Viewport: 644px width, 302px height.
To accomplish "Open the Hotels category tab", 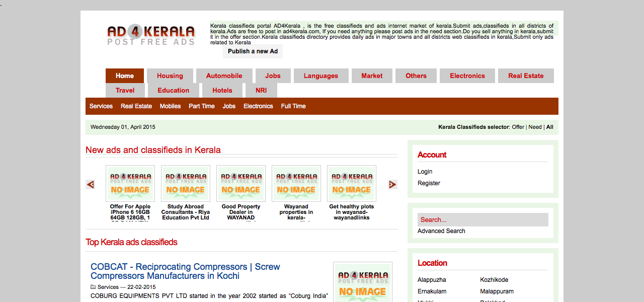I will pos(222,91).
